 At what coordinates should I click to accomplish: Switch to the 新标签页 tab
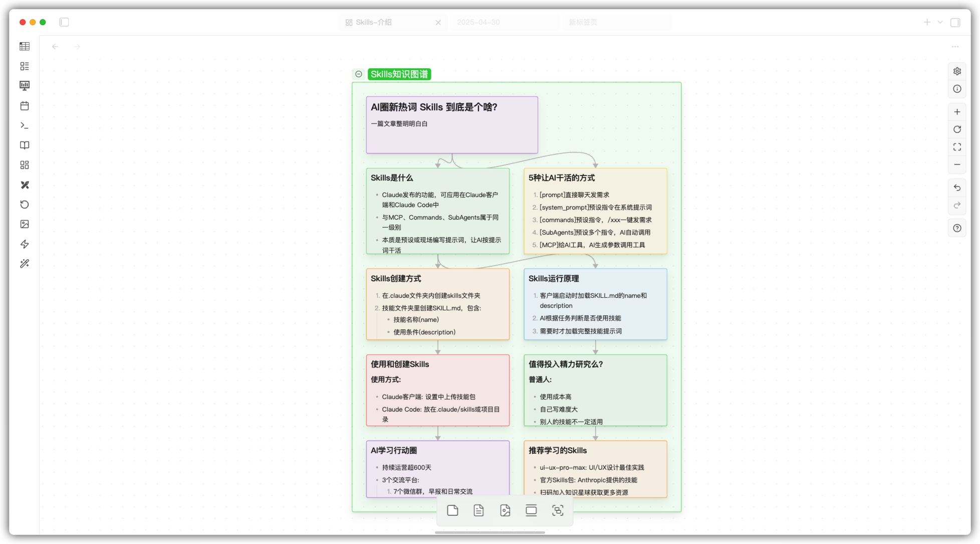tap(583, 22)
